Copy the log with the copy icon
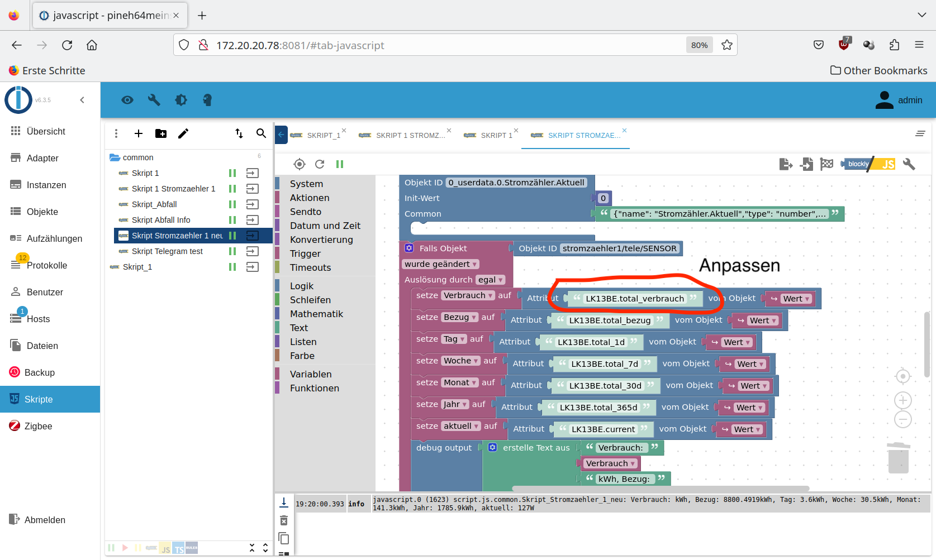This screenshot has width=936, height=560. point(284,538)
